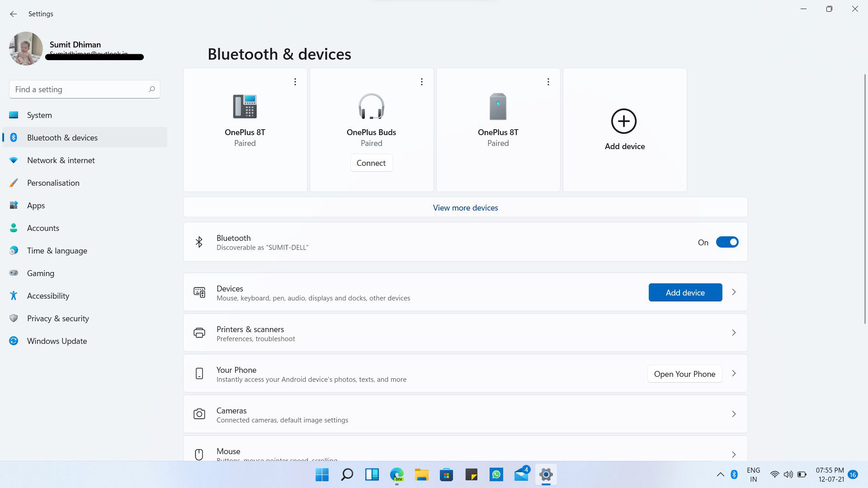Switch to Apps settings section
This screenshot has height=488, width=868.
36,205
